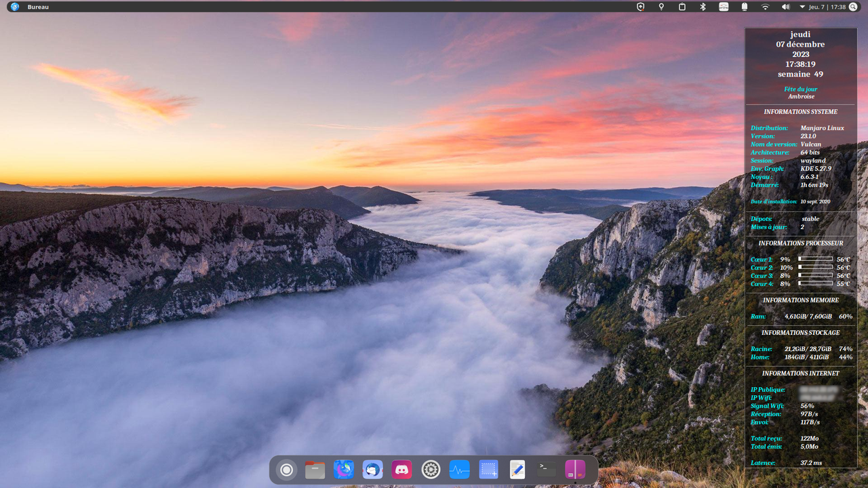
Task: Mute audio via the volume tray icon
Action: pyautogui.click(x=787, y=7)
